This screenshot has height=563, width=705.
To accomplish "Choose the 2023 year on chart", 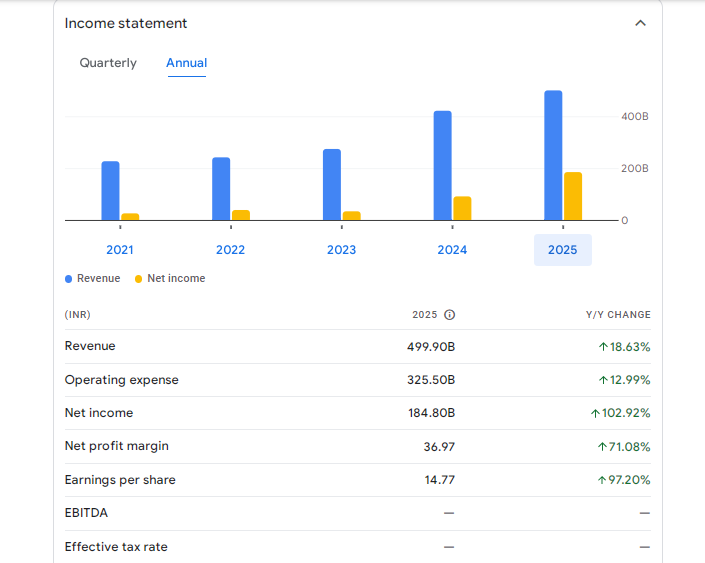I will (x=341, y=250).
